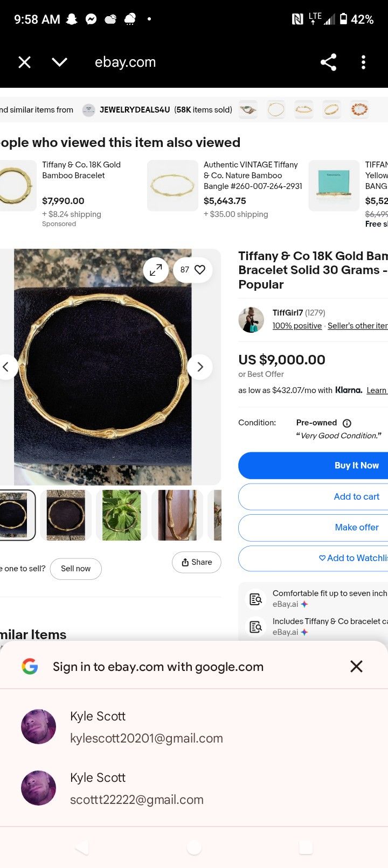
Task: Toggle the heart to favorite this item
Action: coord(200,270)
